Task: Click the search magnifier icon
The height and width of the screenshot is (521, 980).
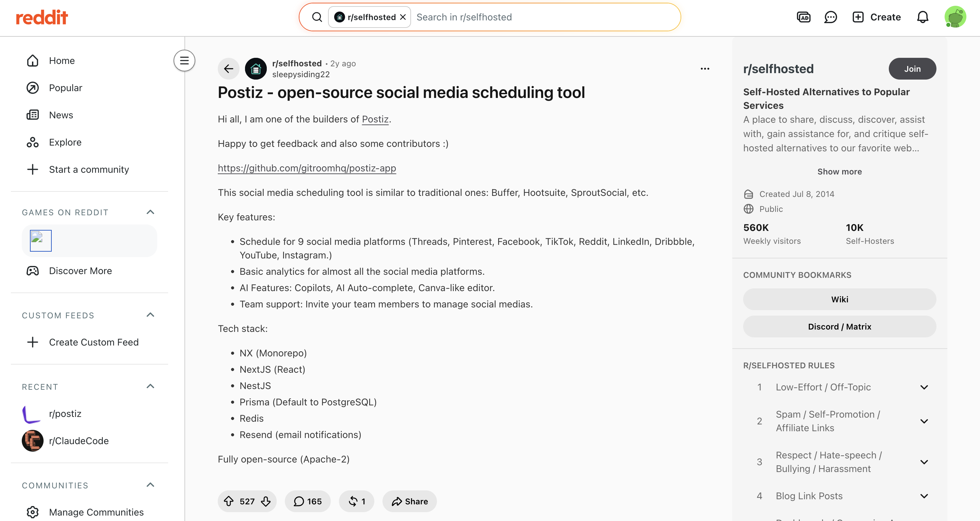Action: (x=317, y=17)
